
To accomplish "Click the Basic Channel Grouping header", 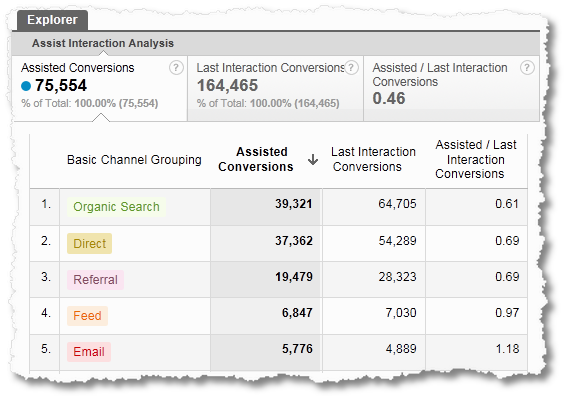I will point(134,160).
